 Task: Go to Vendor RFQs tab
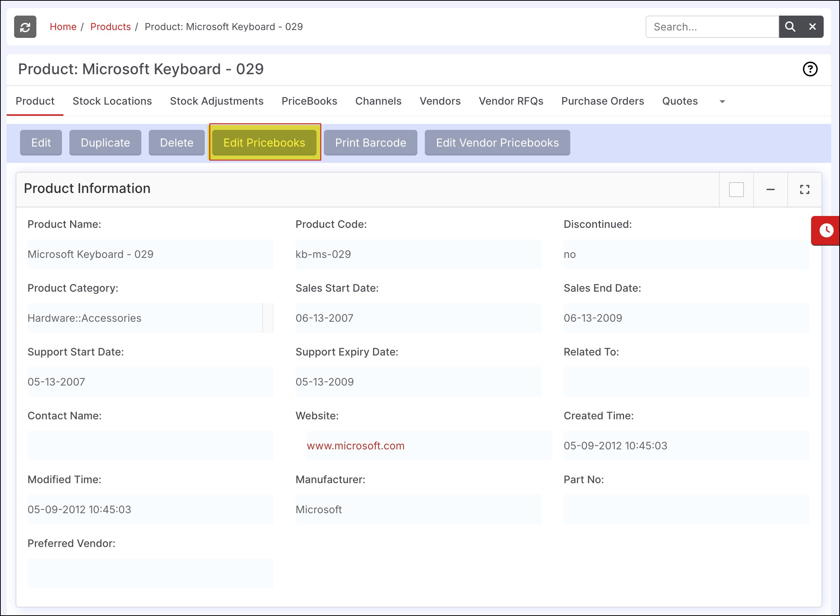(511, 101)
